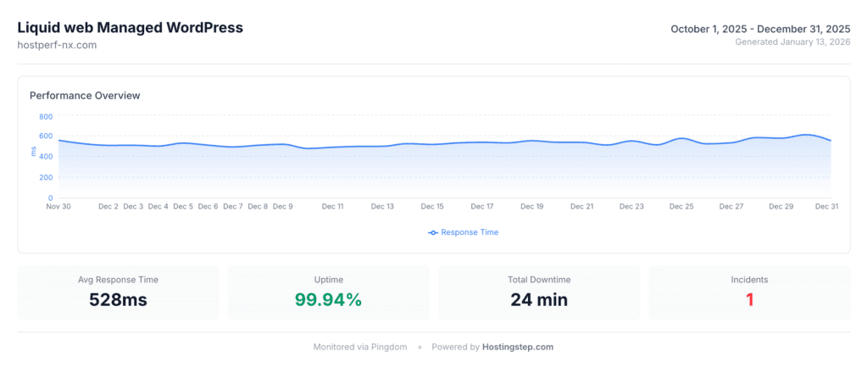Click the Dec 23 x-axis label
Viewport: 868px width, 373px height.
click(x=632, y=207)
